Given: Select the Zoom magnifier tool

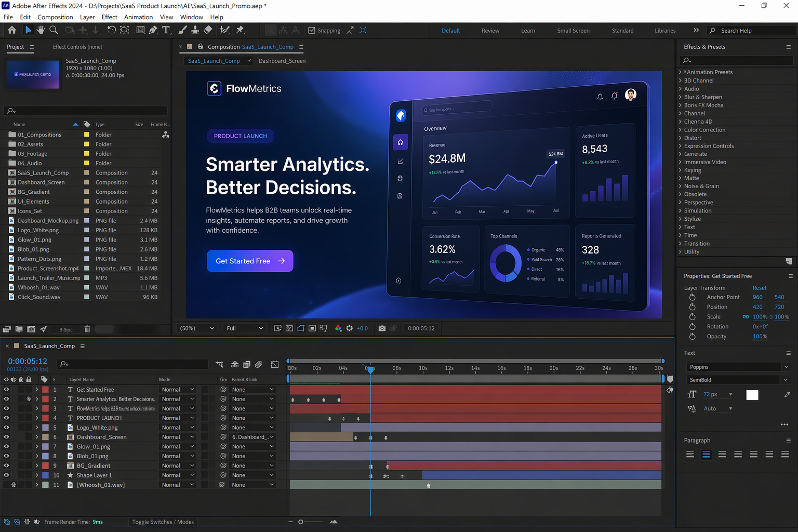Looking at the screenshot, I should [54, 30].
